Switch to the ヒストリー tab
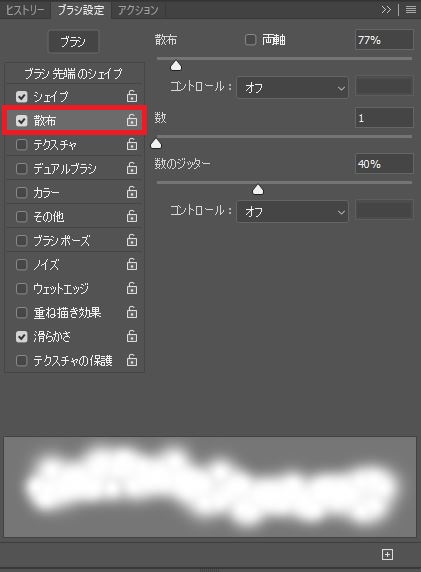The image size is (421, 572). coord(25,10)
